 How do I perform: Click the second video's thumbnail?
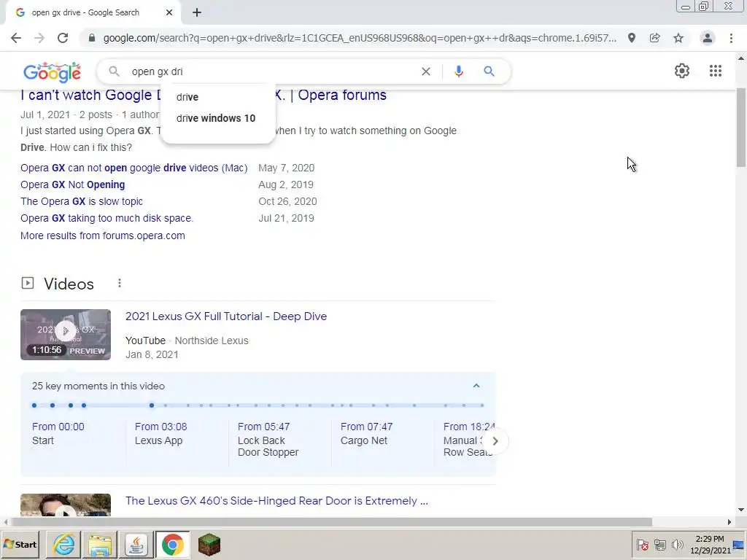tap(66, 505)
